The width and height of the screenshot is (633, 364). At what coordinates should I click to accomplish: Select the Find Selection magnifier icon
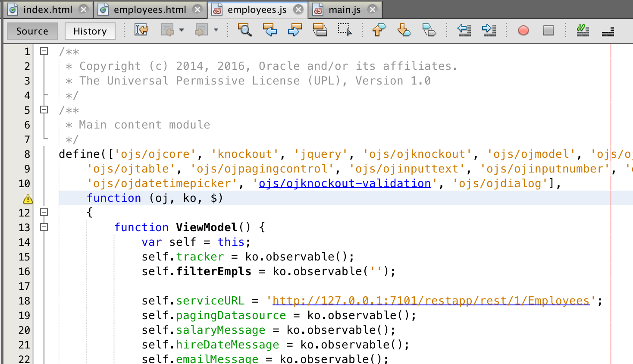[x=244, y=31]
